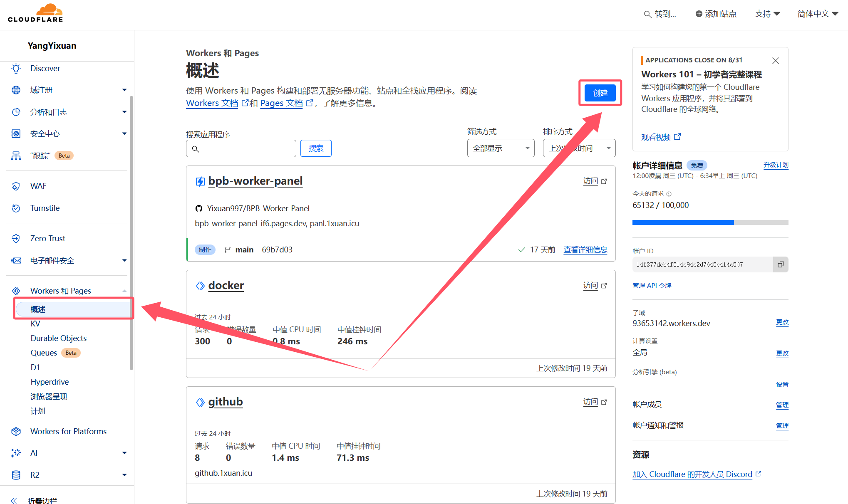Click 查看详细信息 link
The width and height of the screenshot is (848, 504).
click(x=585, y=250)
